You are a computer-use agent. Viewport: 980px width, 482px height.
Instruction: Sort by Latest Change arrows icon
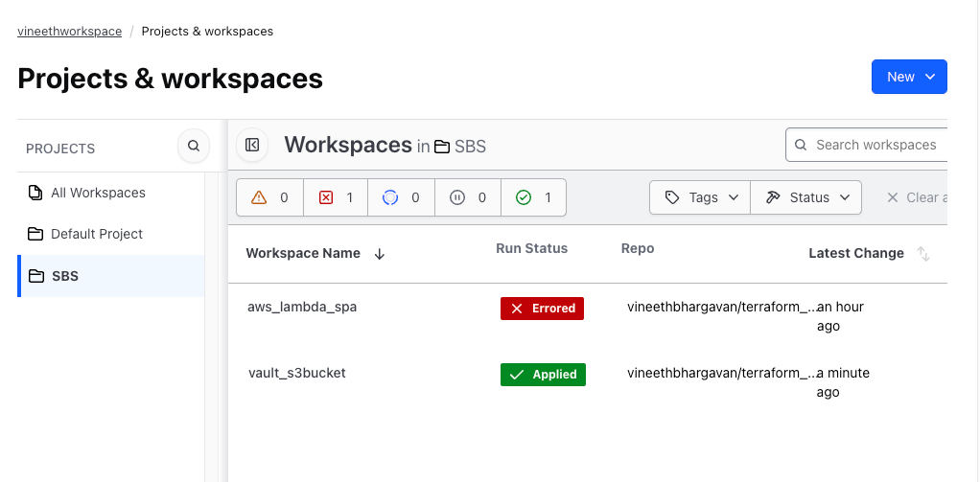tap(923, 254)
